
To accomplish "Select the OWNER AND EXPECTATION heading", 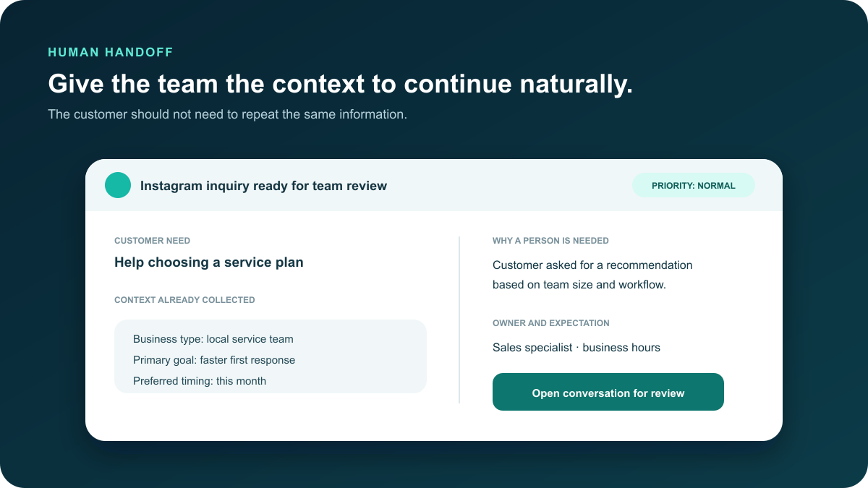I will 551,323.
